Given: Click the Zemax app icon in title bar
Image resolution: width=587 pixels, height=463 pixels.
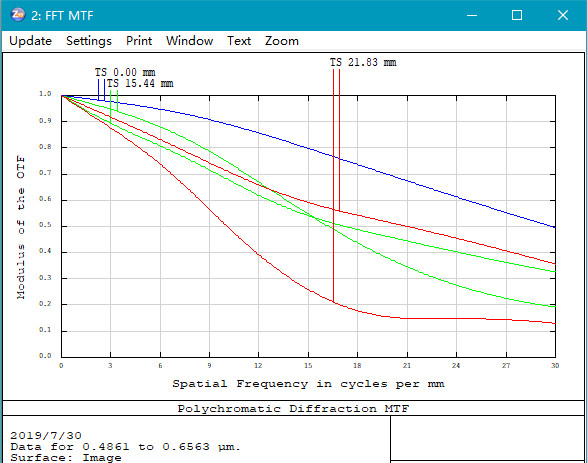Looking at the screenshot, I should point(18,15).
